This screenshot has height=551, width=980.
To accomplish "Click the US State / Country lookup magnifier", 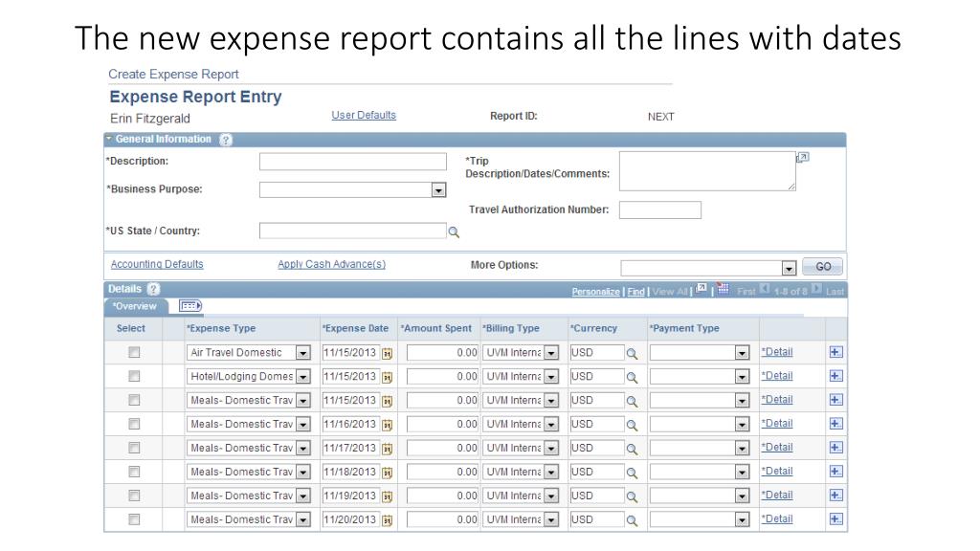I will tap(455, 231).
